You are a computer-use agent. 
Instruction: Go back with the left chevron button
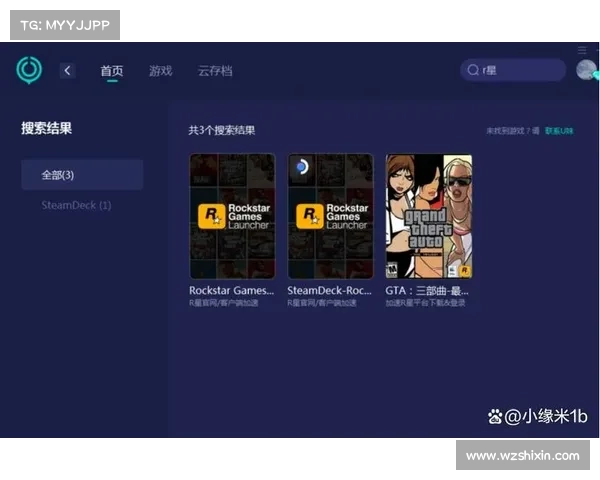click(x=67, y=71)
